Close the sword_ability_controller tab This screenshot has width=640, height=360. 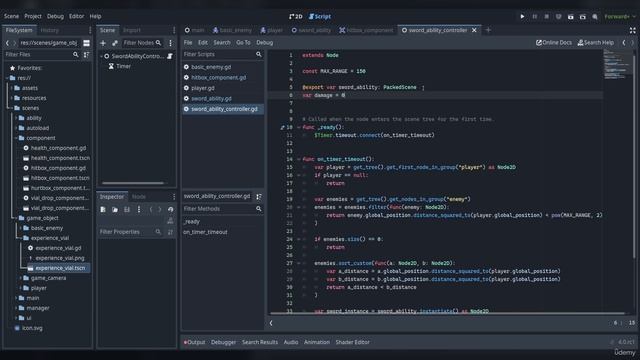click(474, 30)
